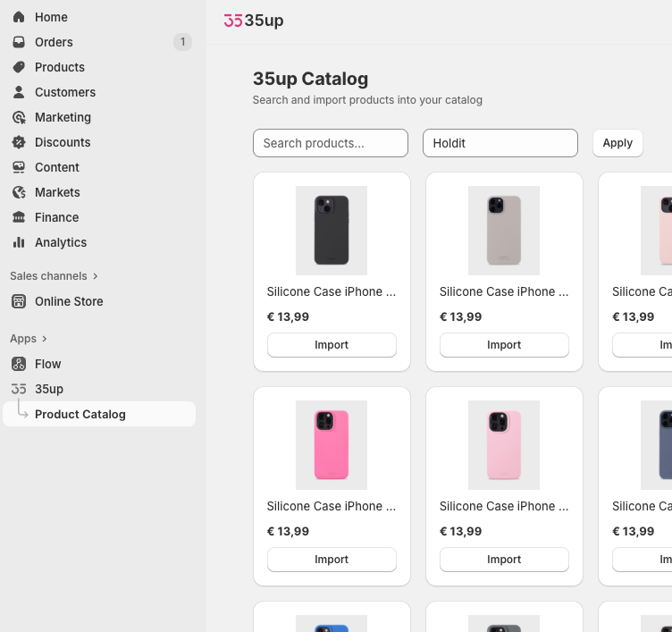Open Online Store sales channel
Screen dimensions: 672x632
coord(69,301)
